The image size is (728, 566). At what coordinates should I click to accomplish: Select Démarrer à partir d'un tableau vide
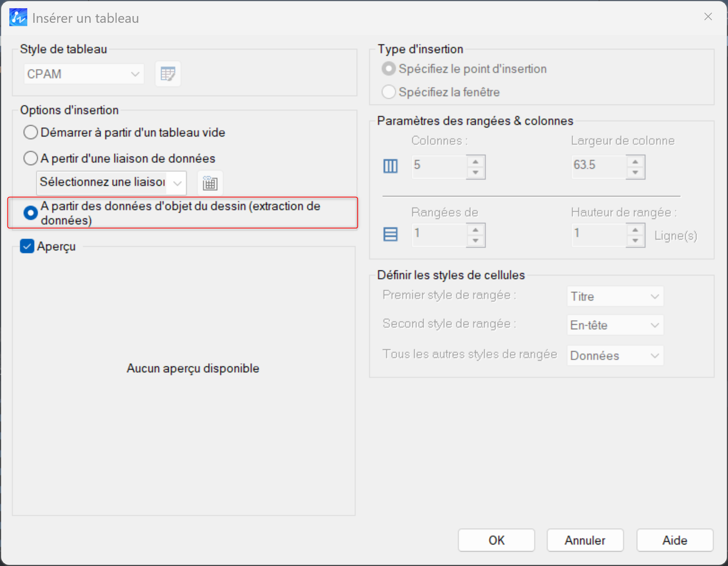point(31,132)
